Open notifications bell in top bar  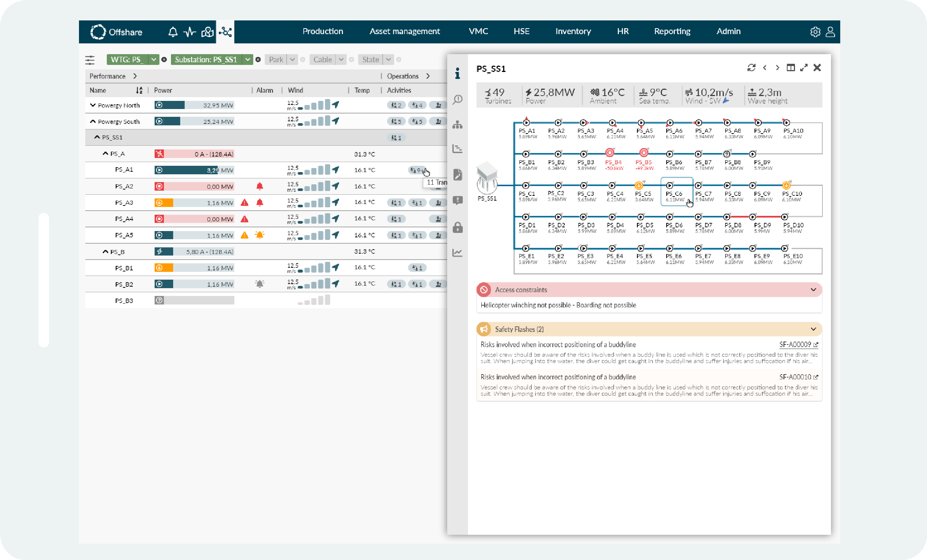pyautogui.click(x=173, y=32)
